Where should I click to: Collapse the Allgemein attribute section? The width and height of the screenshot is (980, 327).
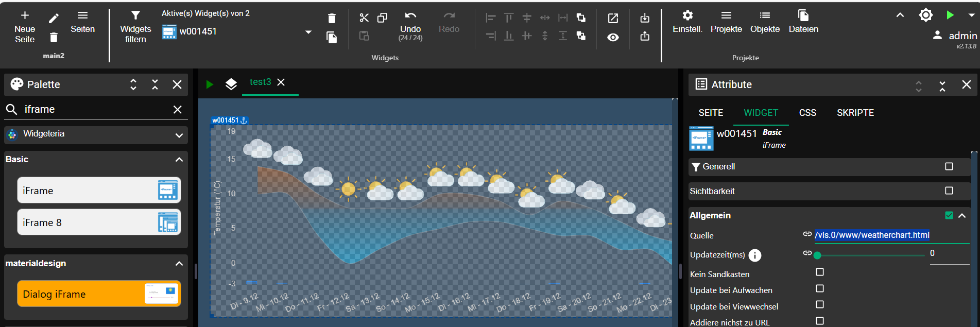pyautogui.click(x=962, y=216)
